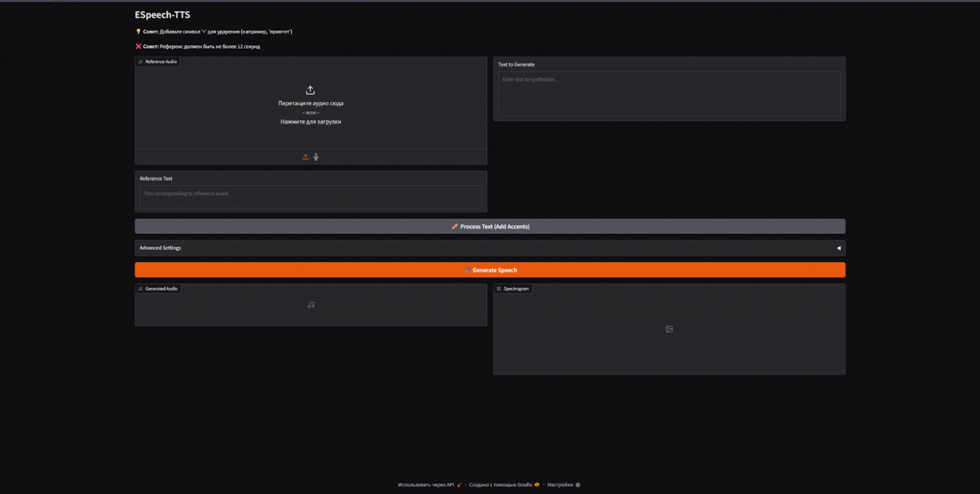The image size is (980, 494).
Task: Click the 'Reference Audio' panel label
Action: (158, 62)
